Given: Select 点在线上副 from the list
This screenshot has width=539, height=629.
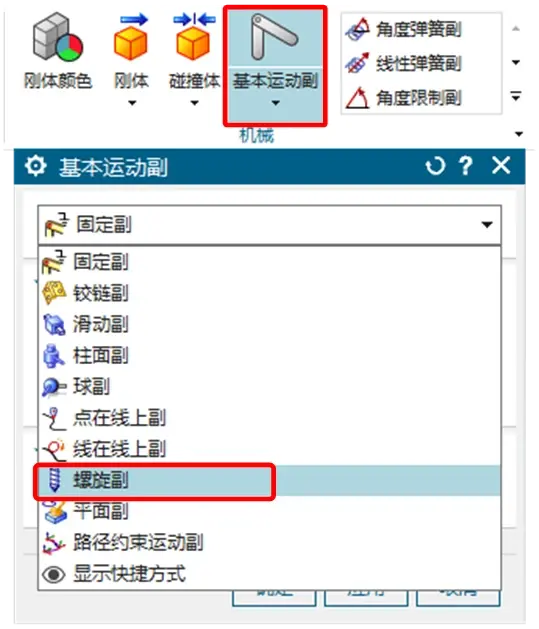Looking at the screenshot, I should [x=270, y=418].
